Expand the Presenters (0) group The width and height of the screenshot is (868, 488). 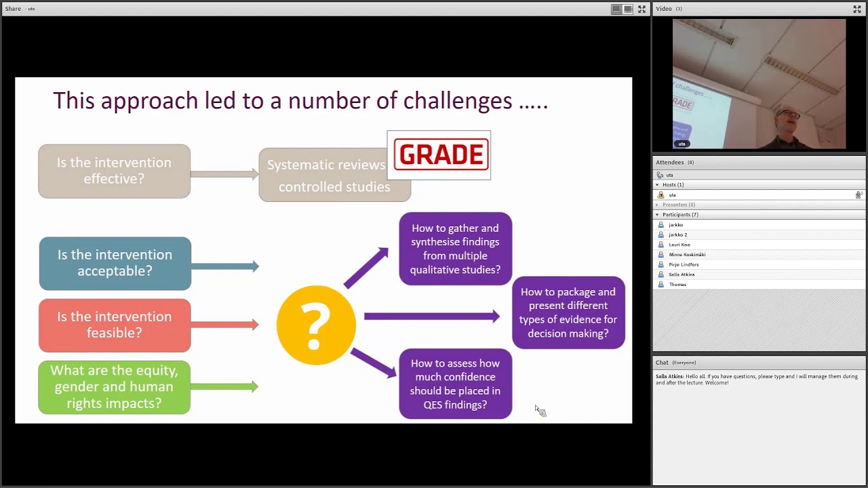(x=657, y=205)
